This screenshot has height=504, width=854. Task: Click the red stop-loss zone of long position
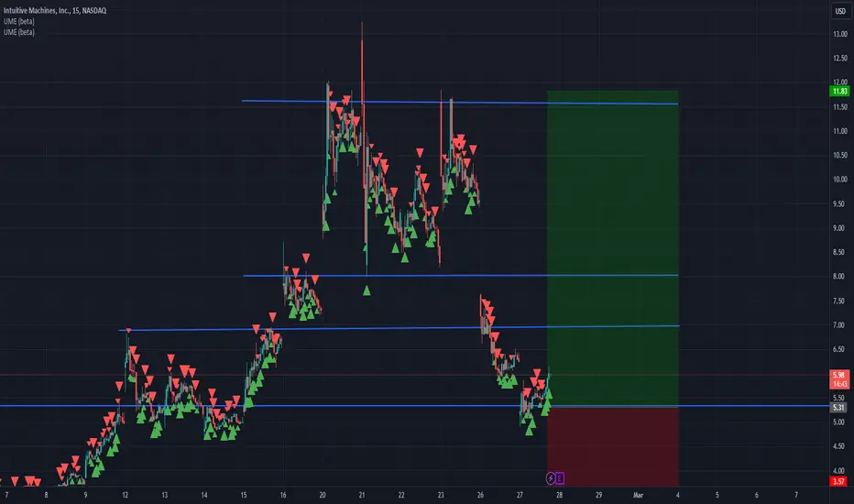click(613, 445)
